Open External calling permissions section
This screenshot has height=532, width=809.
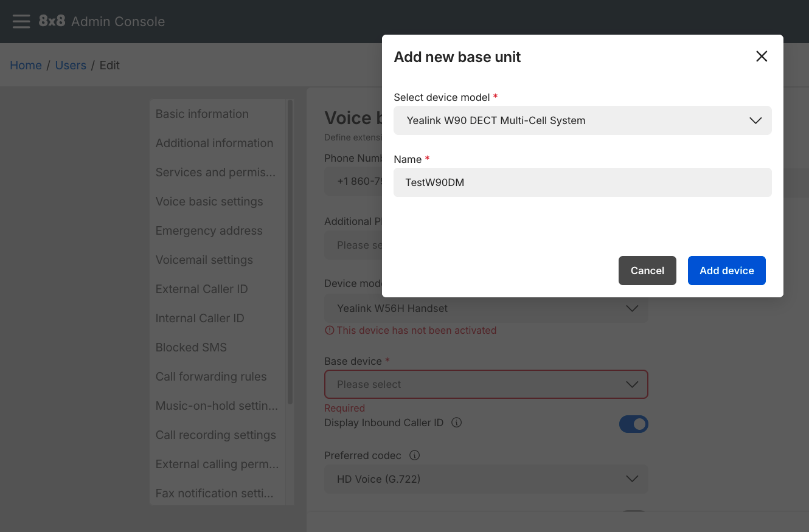click(218, 464)
